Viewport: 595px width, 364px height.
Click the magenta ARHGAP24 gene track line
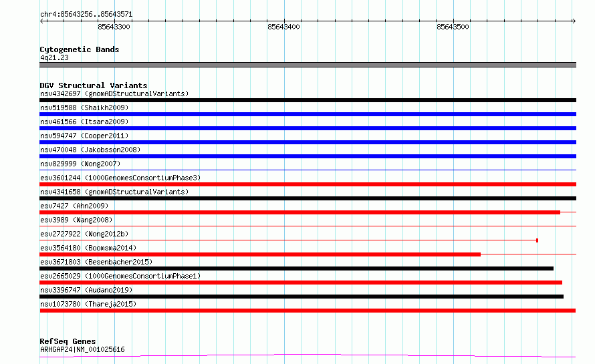(x=308, y=356)
